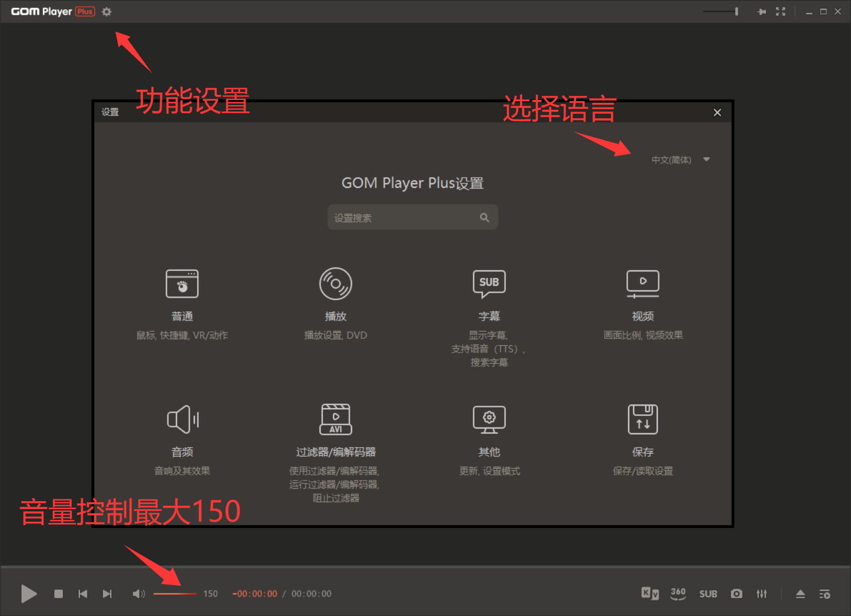The width and height of the screenshot is (851, 616).
Task: Click the 阻止过滤器 text under 过滤器/编解码器
Action: click(336, 498)
